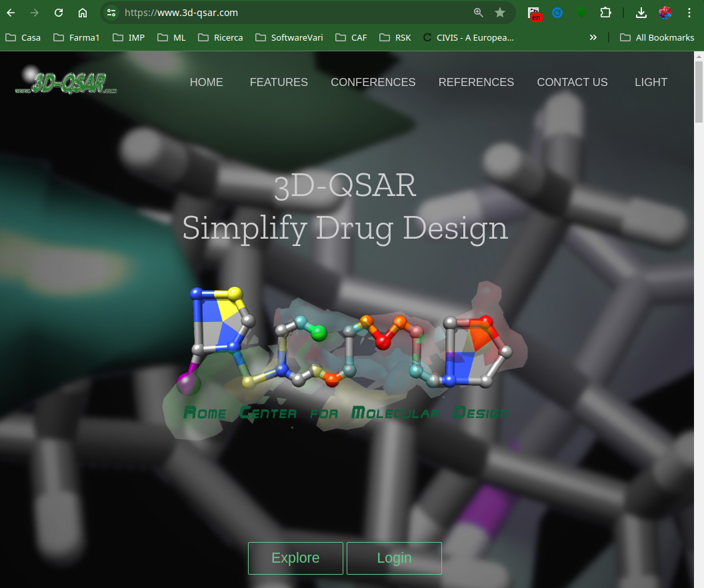This screenshot has width=704, height=588.
Task: Open the extension with red 'en' badge
Action: point(534,13)
